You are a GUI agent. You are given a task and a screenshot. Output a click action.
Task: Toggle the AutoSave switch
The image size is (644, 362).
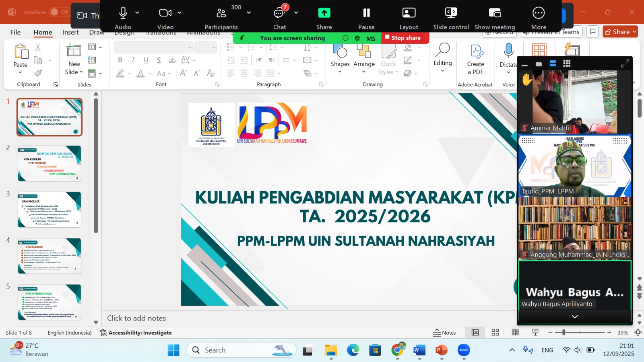click(60, 12)
